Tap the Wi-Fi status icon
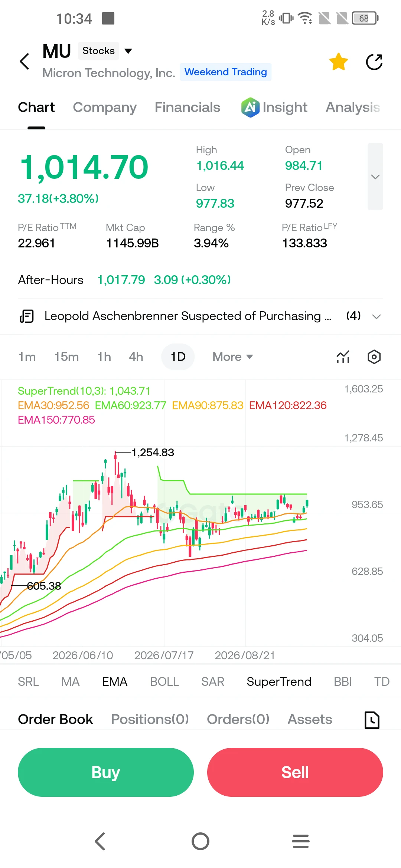This screenshot has height=868, width=401. [305, 18]
